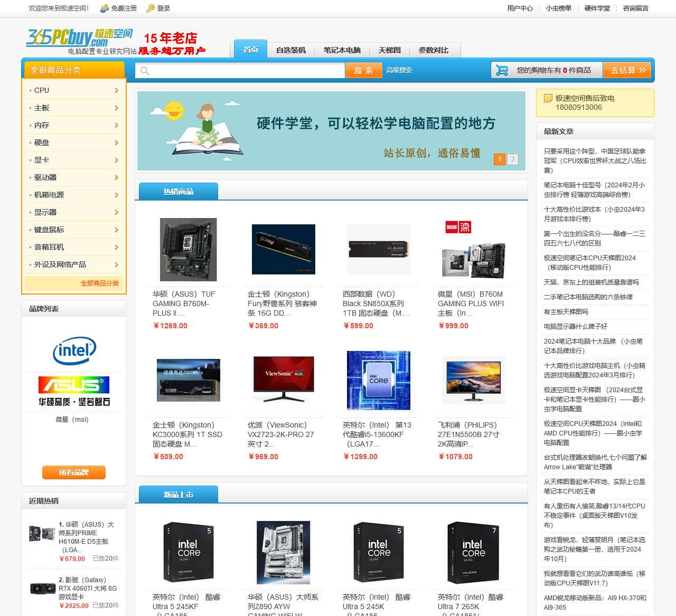Open 小虫榜单 in top bar

pyautogui.click(x=559, y=8)
